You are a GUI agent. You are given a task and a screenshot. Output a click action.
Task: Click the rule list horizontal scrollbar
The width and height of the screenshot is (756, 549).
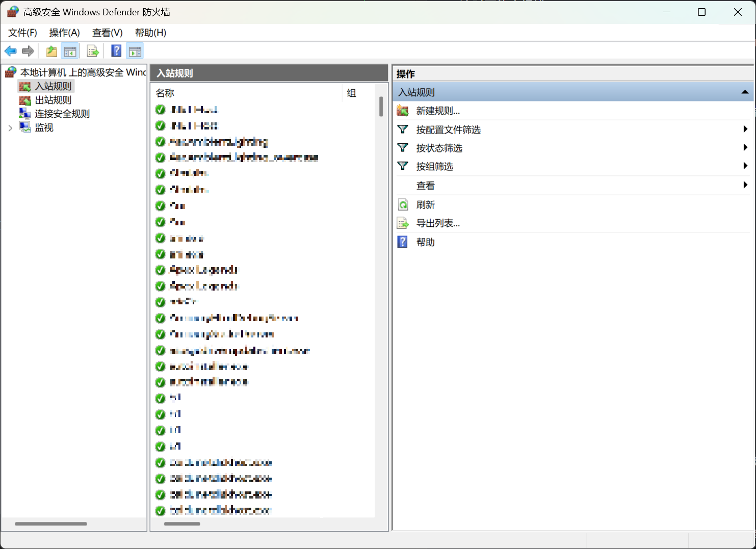tap(182, 524)
